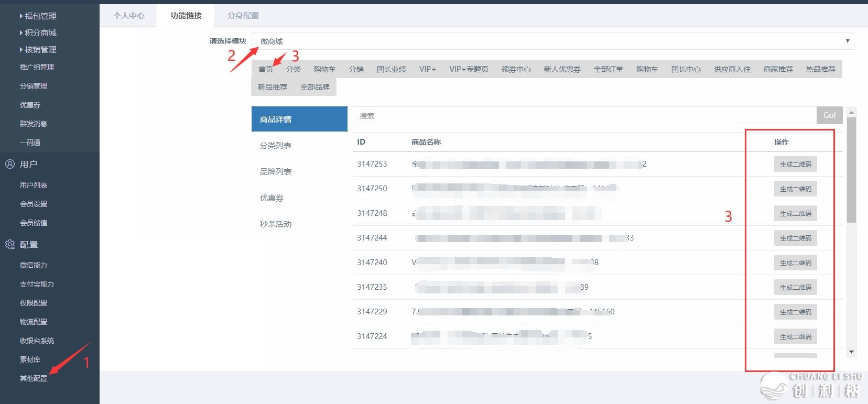Click the 商品名称 column header
868x404 pixels.
426,142
